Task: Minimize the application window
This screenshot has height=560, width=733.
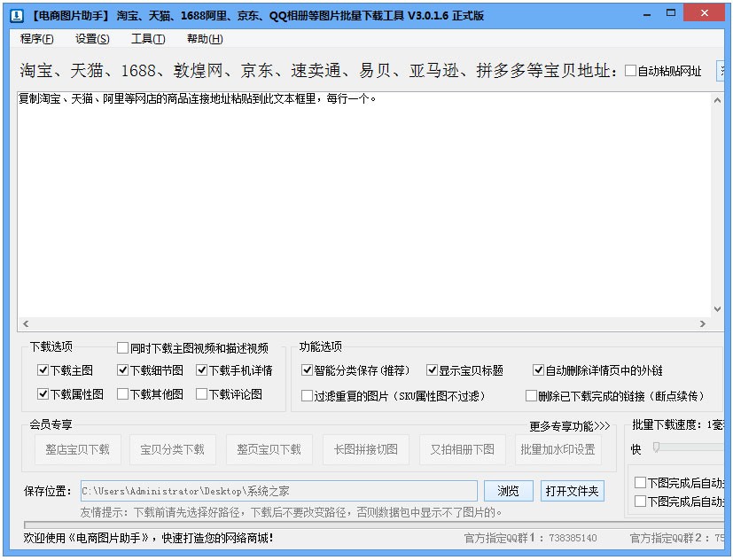Action: tap(647, 14)
